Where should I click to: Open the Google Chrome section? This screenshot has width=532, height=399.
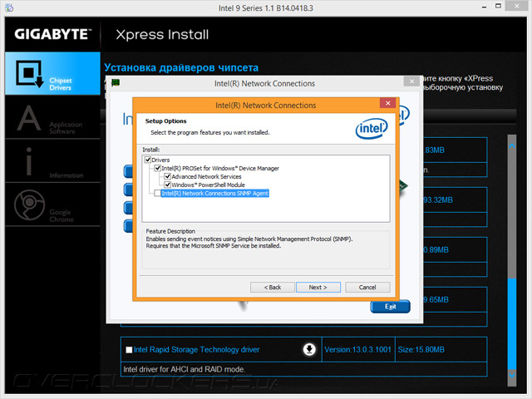[x=52, y=204]
